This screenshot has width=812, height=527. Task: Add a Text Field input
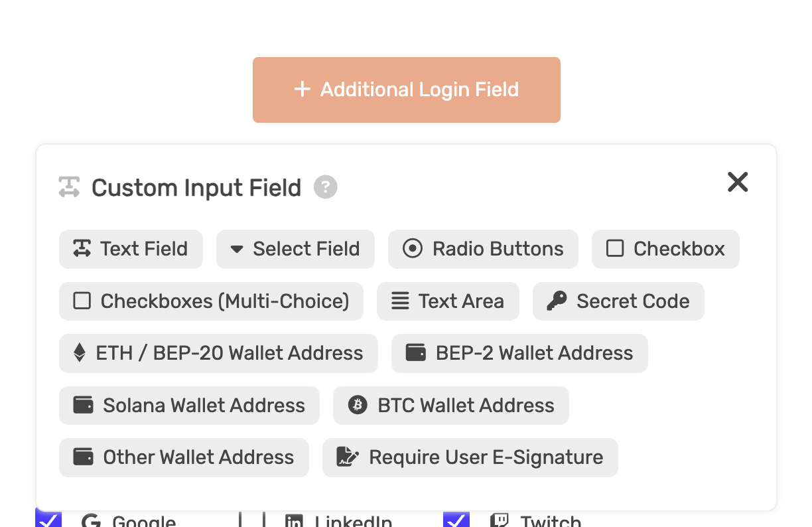pyautogui.click(x=131, y=249)
